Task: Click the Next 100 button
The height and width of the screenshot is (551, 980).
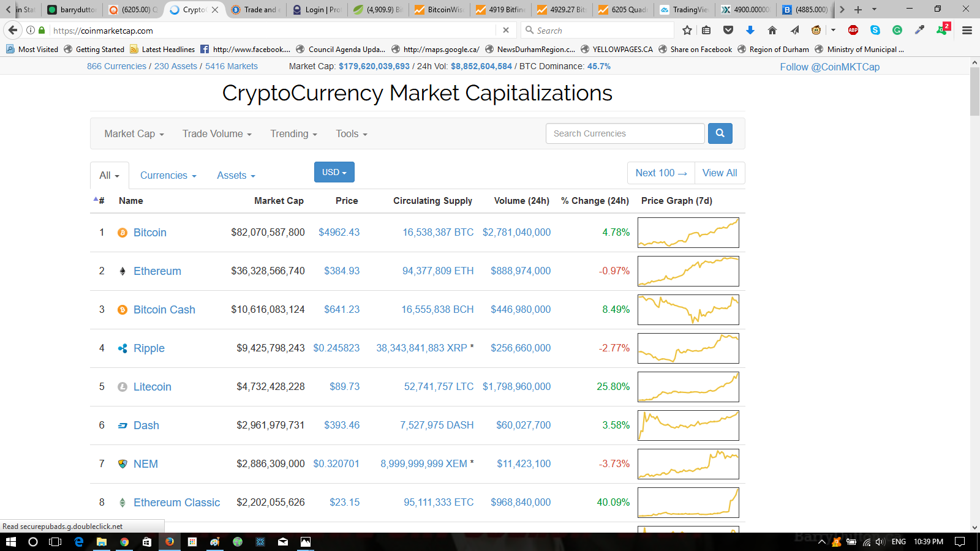Action: click(661, 173)
